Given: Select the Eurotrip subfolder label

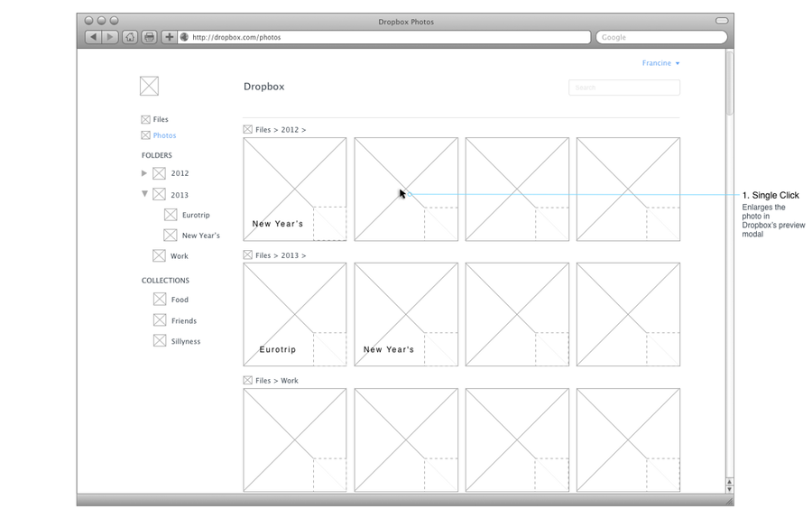Looking at the screenshot, I should pos(196,215).
